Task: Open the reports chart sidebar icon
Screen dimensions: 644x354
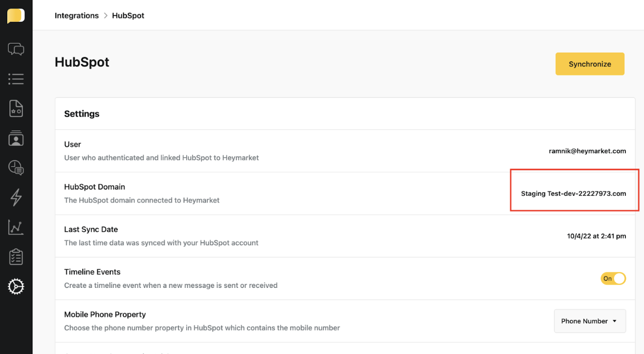Action: click(x=16, y=227)
